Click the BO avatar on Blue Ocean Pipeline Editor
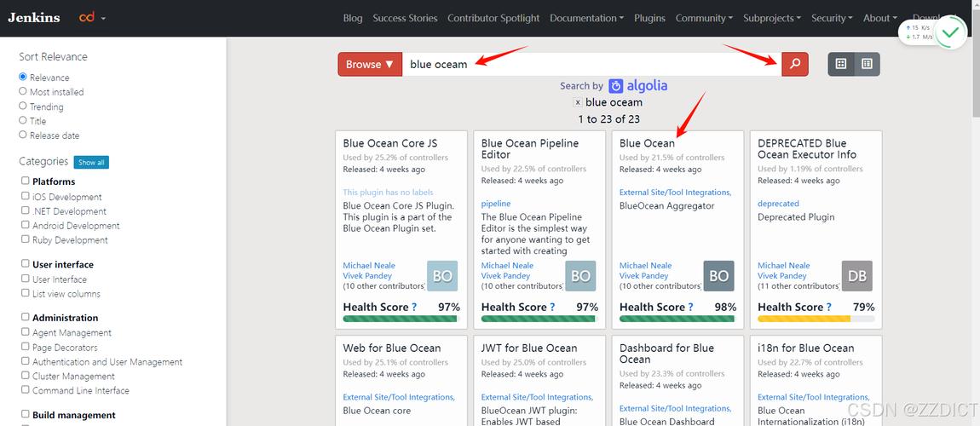This screenshot has width=980, height=426. point(580,276)
